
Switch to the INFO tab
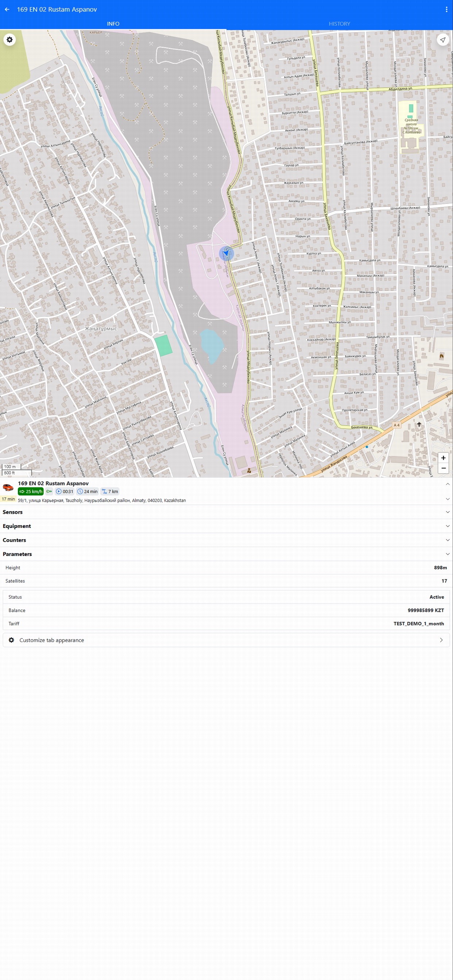pyautogui.click(x=113, y=24)
